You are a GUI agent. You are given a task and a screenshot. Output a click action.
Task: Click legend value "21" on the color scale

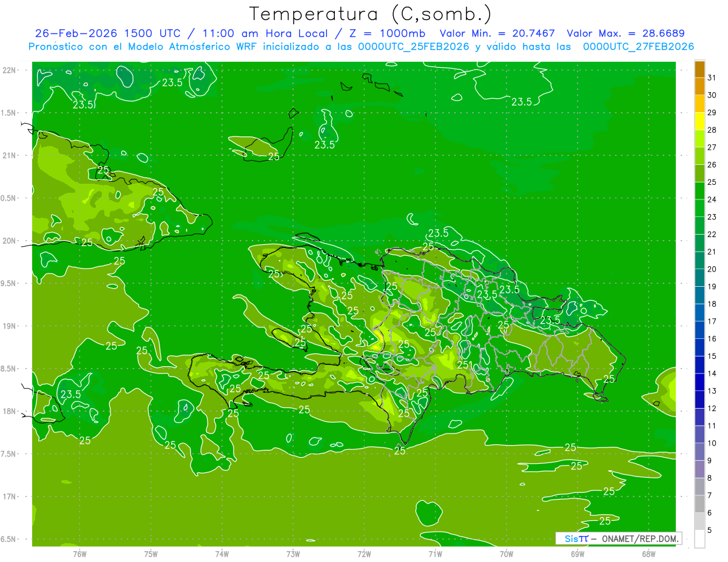[x=712, y=252]
